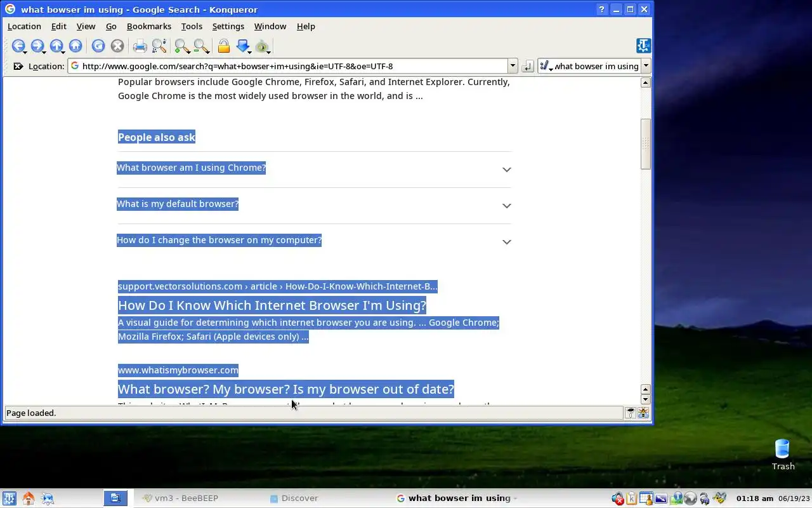Open the search box dropdown arrow
The image size is (812, 508).
coord(646,66)
